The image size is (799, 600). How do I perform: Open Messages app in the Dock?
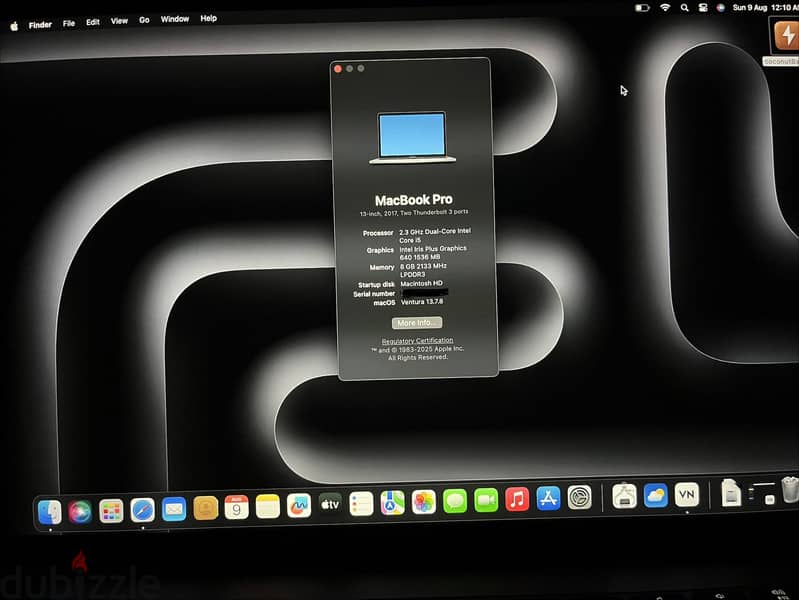[x=455, y=501]
